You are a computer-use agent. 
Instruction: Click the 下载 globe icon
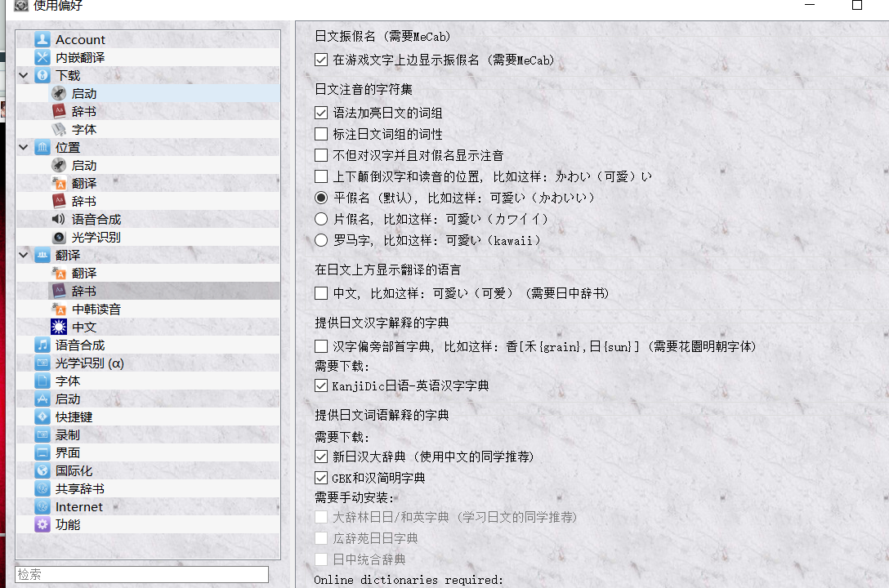(x=42, y=75)
